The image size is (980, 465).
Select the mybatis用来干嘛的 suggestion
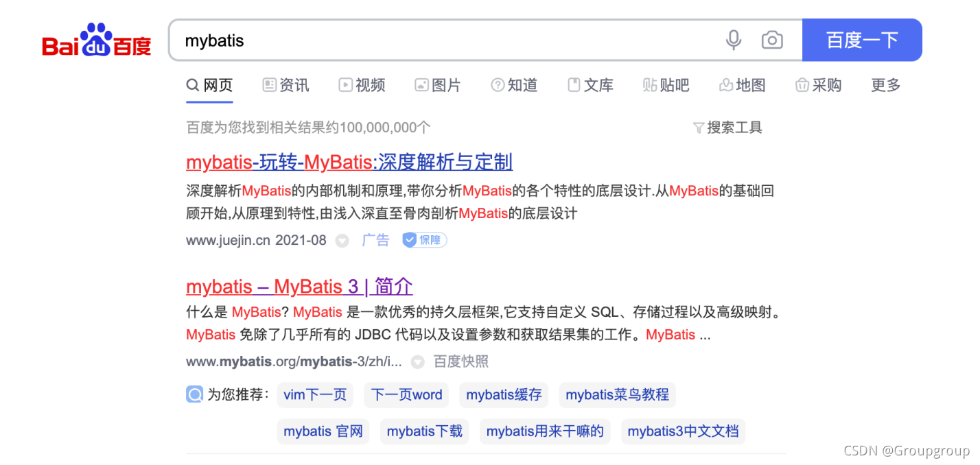[x=545, y=431]
